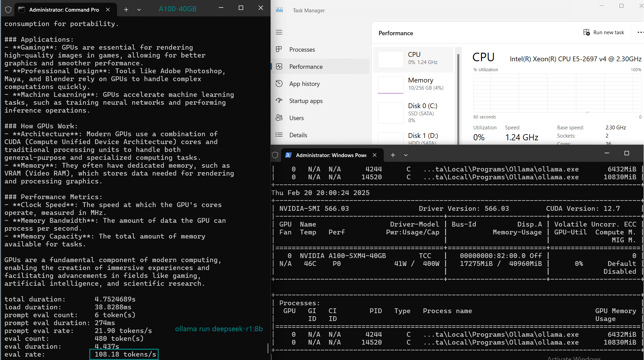The width and height of the screenshot is (644, 360).
Task: Click the Intel Xeon CPU E5-2697 v4 name
Action: pyautogui.click(x=576, y=59)
